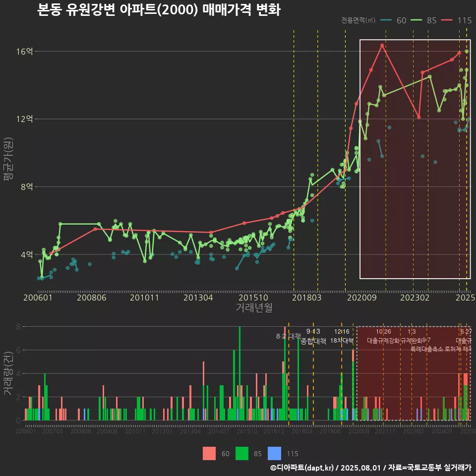Click the 12·16 18차대책 annotation
Viewport: 476px width, 476px height.
pyautogui.click(x=342, y=336)
